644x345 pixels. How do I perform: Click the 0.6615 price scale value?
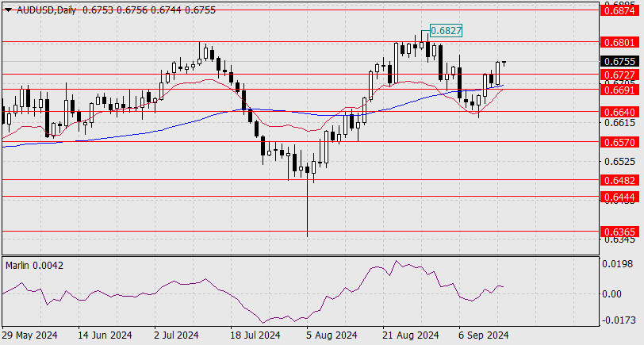pyautogui.click(x=619, y=122)
